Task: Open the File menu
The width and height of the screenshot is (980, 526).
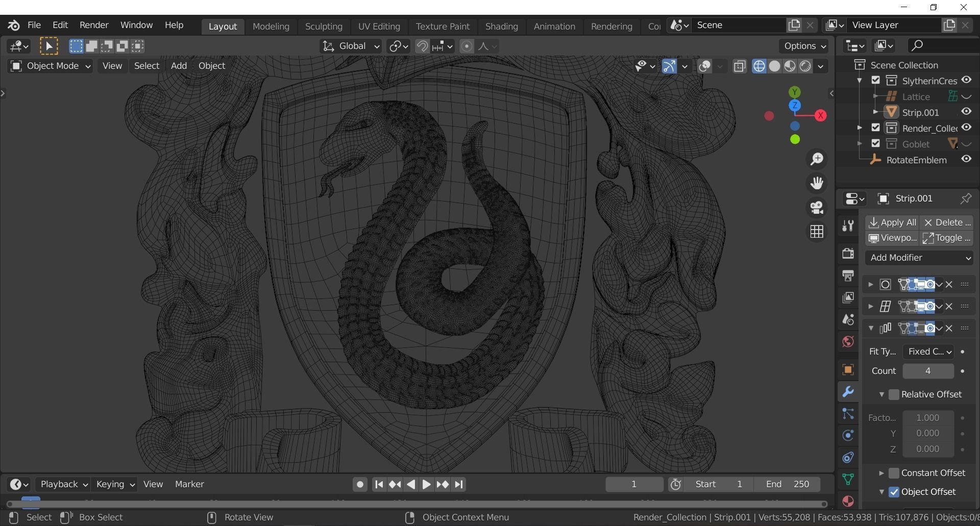Action: [x=34, y=25]
